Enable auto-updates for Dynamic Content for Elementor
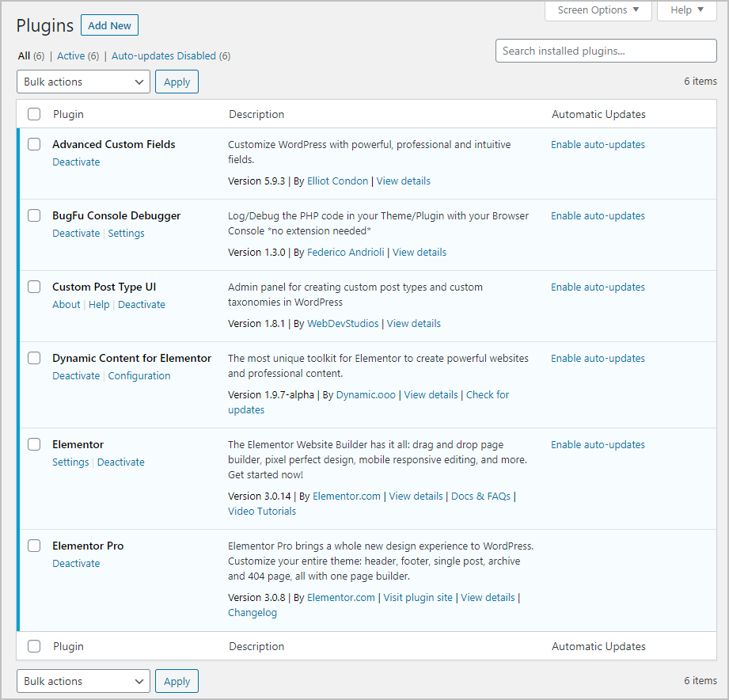 (x=598, y=358)
